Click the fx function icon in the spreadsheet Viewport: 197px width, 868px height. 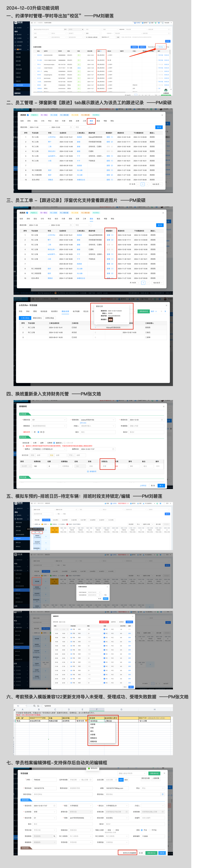click(x=38, y=706)
